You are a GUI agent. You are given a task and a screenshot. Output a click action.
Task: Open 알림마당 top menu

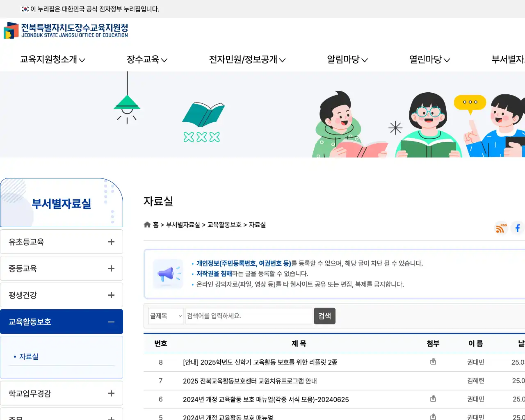pyautogui.click(x=347, y=59)
